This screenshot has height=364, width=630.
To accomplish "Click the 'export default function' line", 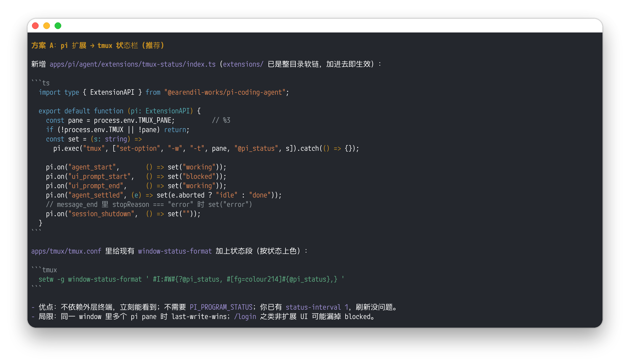I will pos(120,111).
